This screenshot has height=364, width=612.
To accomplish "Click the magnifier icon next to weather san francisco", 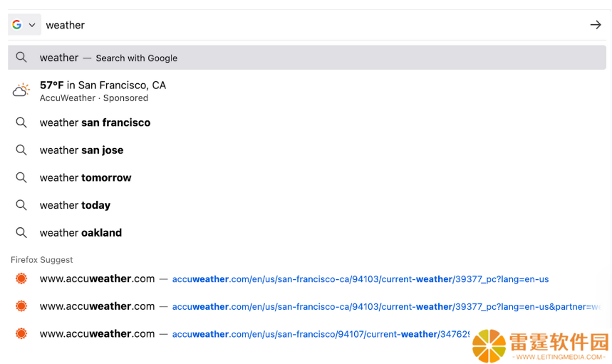I will pos(21,123).
